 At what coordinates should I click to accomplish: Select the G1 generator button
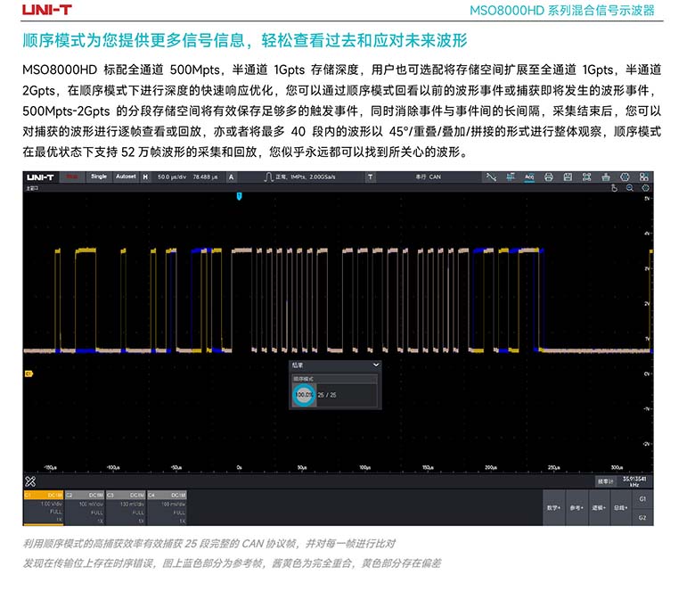pyautogui.click(x=642, y=499)
